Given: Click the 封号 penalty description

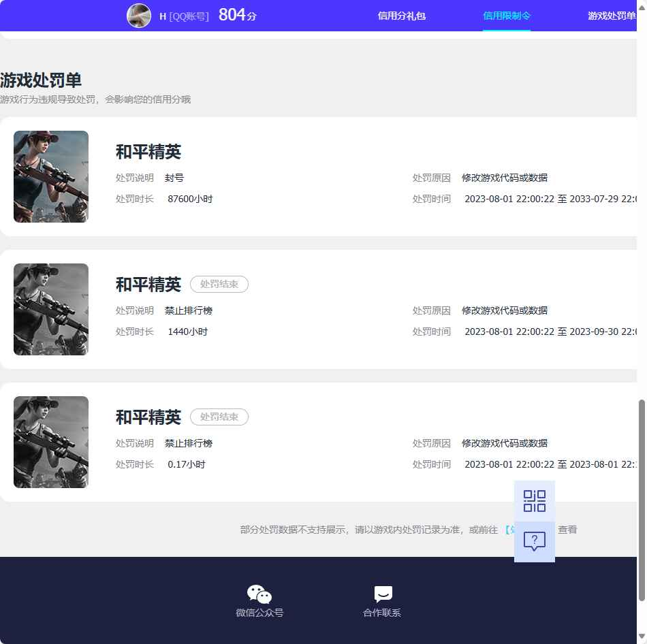Looking at the screenshot, I should pos(174,178).
